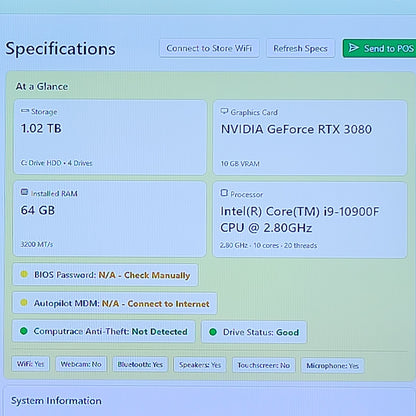416x416 pixels.
Task: Click the Specifications page heading
Action: pyautogui.click(x=61, y=49)
